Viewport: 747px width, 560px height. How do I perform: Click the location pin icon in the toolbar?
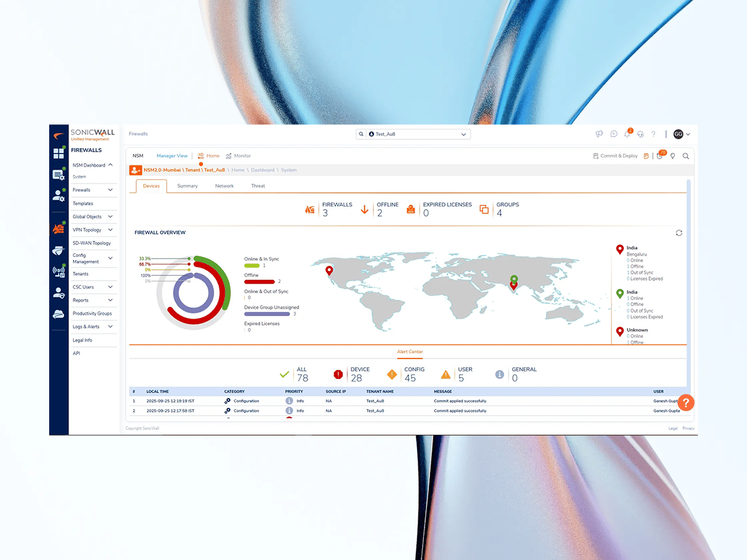tap(673, 156)
